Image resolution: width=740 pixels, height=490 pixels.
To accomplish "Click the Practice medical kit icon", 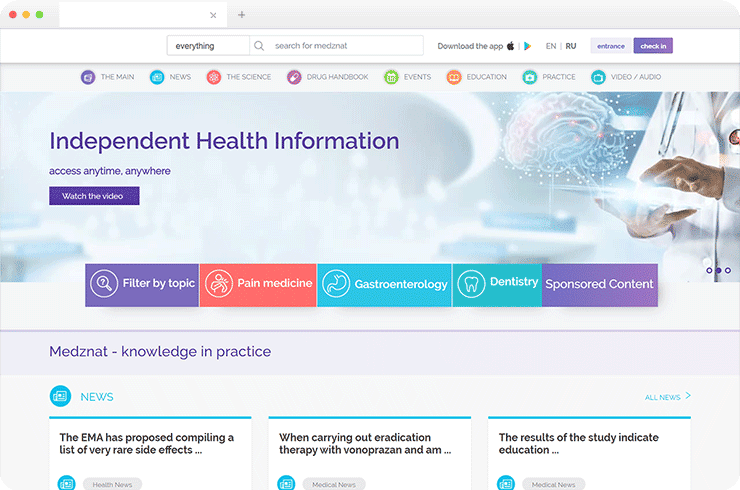I will click(530, 77).
